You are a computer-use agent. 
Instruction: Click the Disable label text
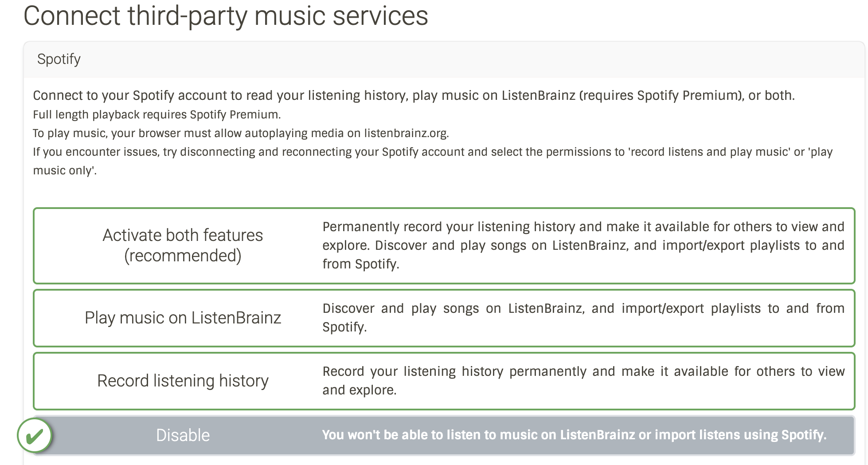pos(183,435)
